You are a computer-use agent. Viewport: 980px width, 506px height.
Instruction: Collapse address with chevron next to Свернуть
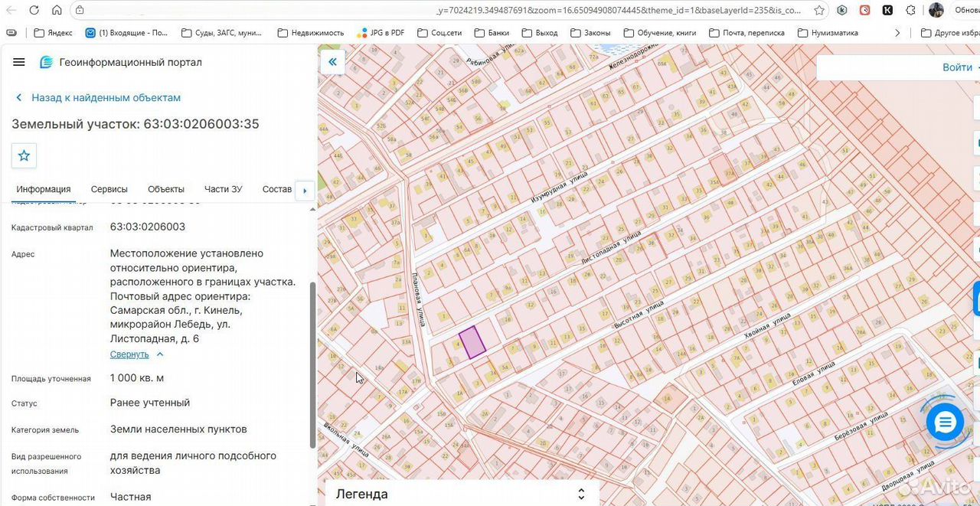160,354
